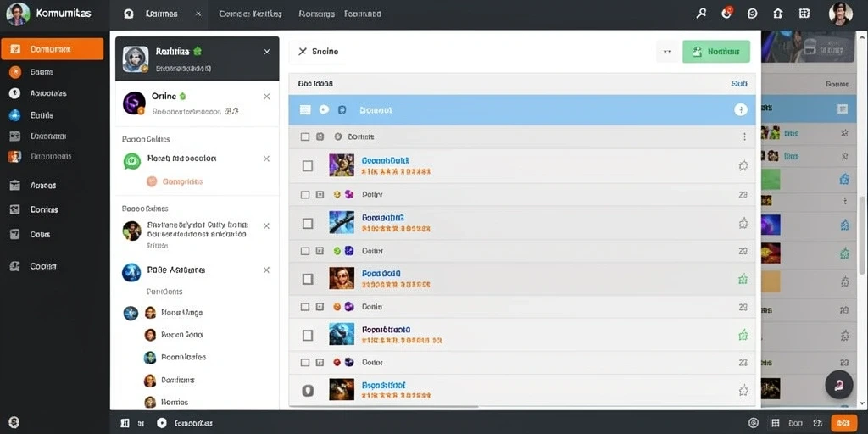Click the blue globe avatar in middle panel
Image resolution: width=868 pixels, height=434 pixels.
[131, 272]
